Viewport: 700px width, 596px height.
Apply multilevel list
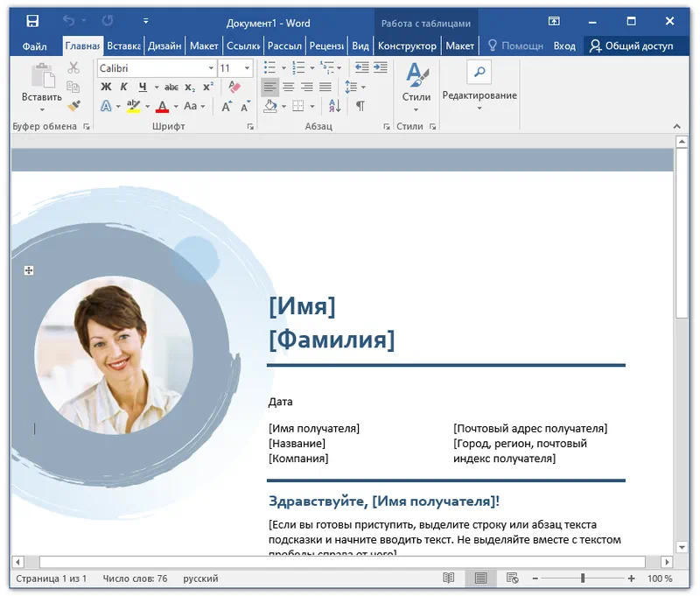click(x=326, y=68)
